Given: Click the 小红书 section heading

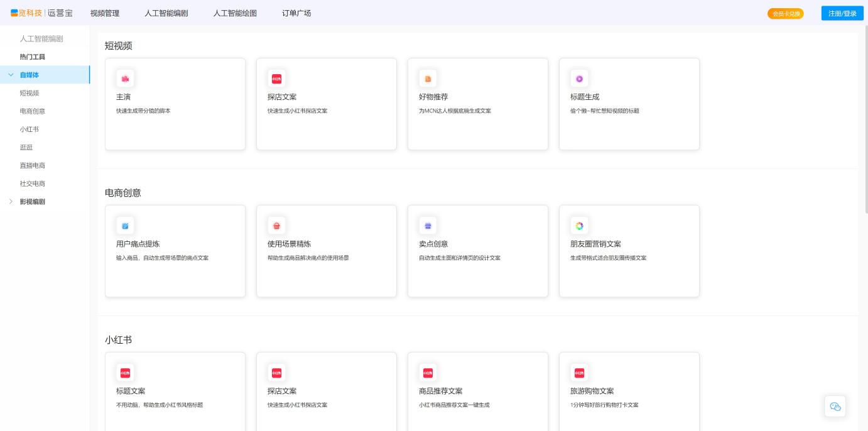Looking at the screenshot, I should (x=118, y=340).
